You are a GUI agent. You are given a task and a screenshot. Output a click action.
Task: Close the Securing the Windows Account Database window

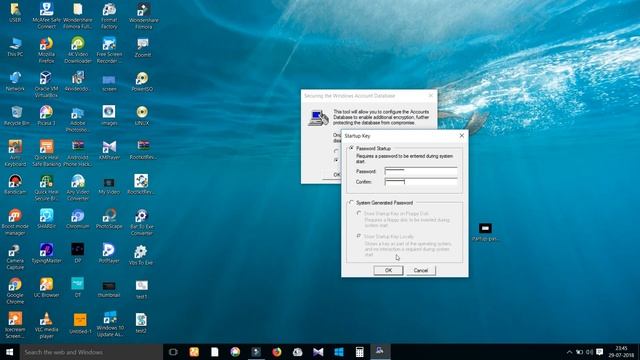[431, 96]
